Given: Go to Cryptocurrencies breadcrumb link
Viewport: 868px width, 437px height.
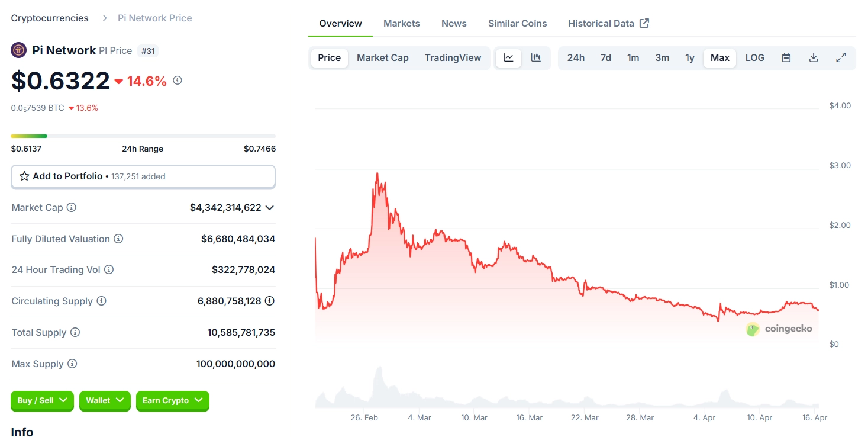Looking at the screenshot, I should (50, 18).
